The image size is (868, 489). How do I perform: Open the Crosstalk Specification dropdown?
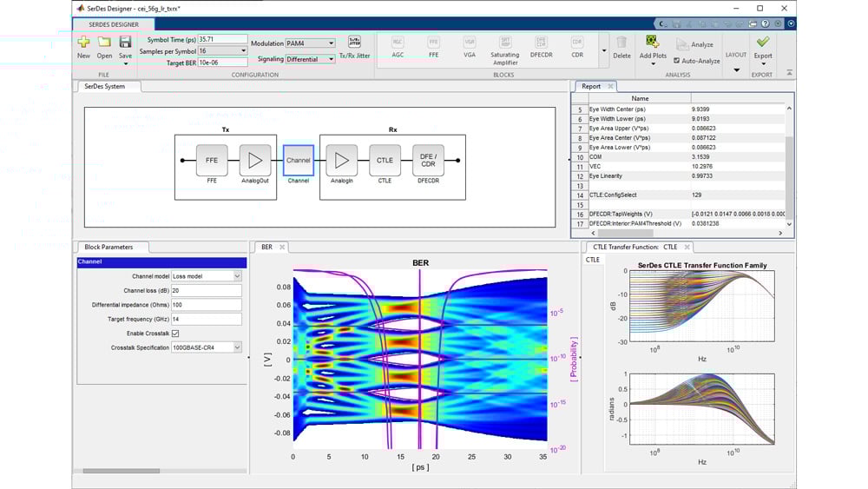pyautogui.click(x=237, y=347)
